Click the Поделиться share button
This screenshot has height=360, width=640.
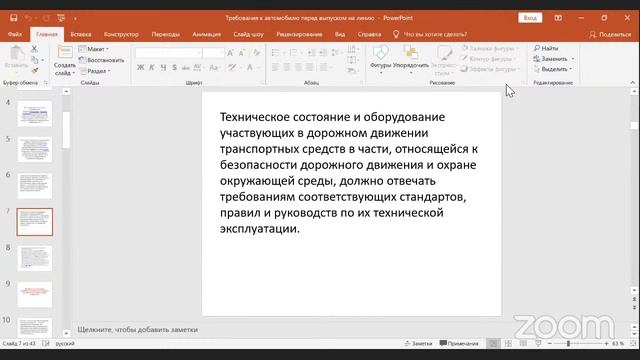tap(611, 35)
